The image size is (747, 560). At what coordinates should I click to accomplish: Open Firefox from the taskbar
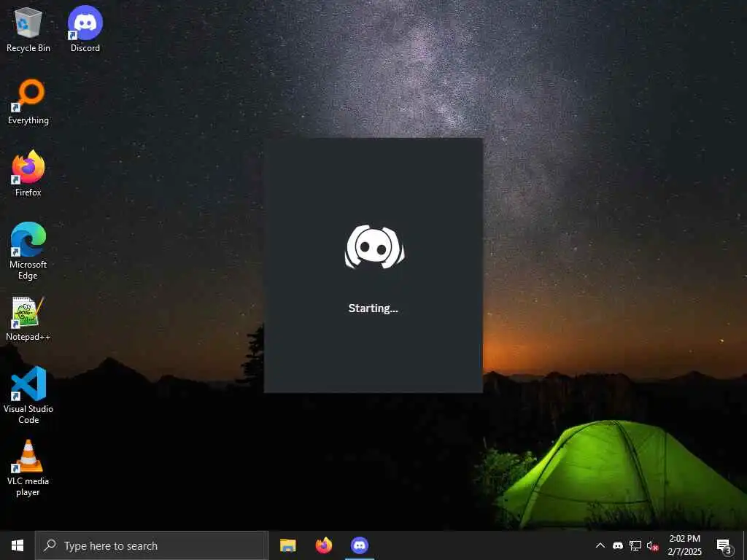[x=324, y=545]
